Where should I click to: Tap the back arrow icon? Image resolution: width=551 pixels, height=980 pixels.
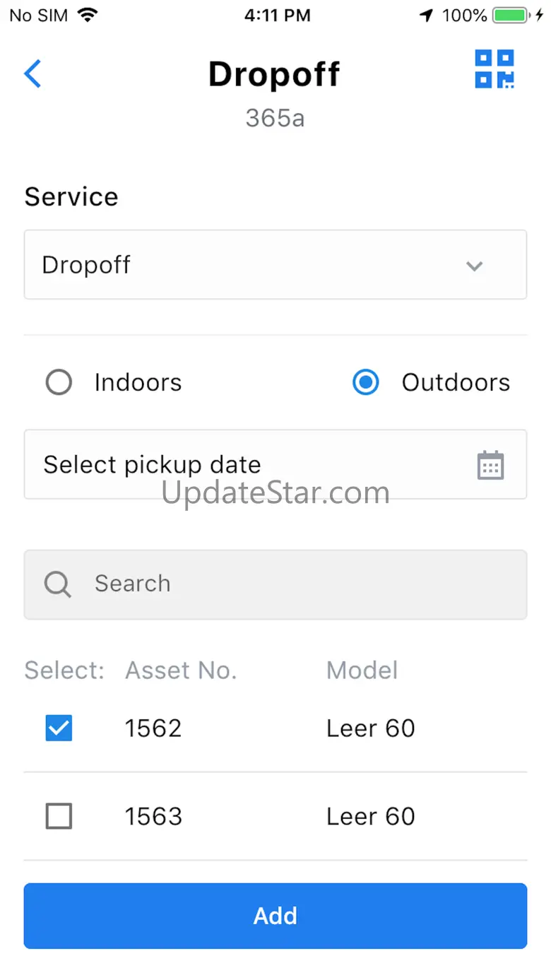point(32,73)
